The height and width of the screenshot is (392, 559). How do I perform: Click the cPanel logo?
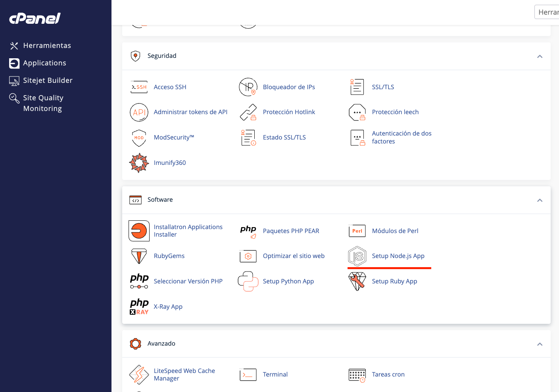(x=35, y=18)
